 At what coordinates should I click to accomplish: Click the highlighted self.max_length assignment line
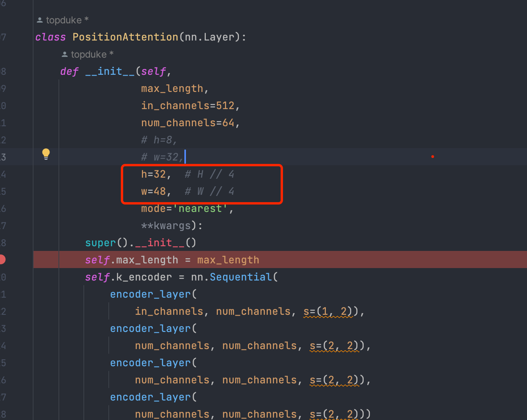[172, 259]
